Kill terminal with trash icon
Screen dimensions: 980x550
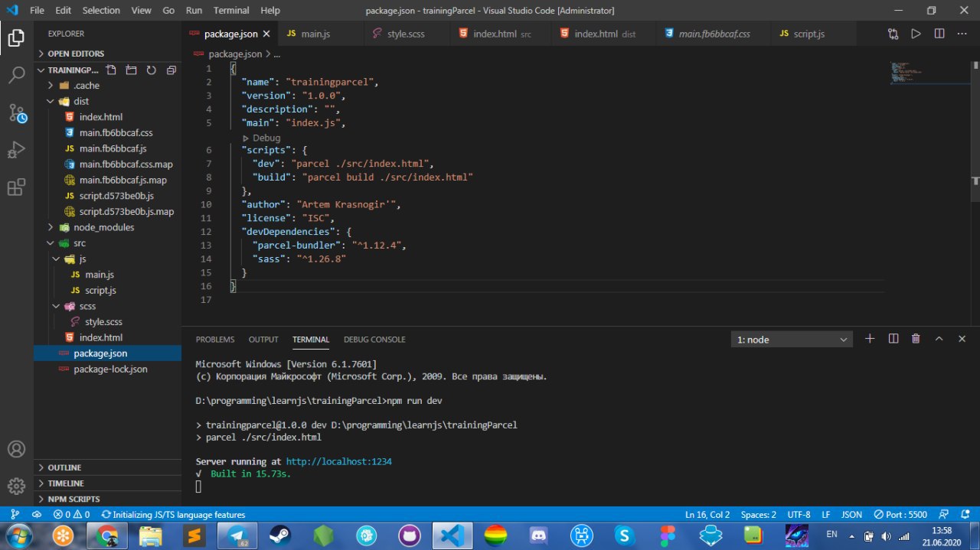916,339
